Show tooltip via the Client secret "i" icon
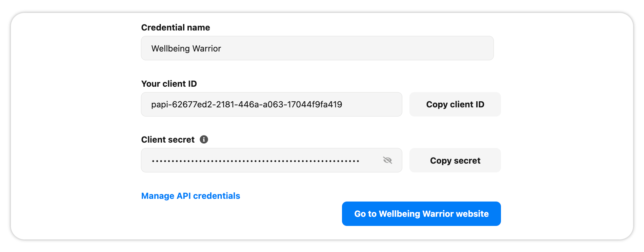This screenshot has width=644, height=252. [204, 140]
